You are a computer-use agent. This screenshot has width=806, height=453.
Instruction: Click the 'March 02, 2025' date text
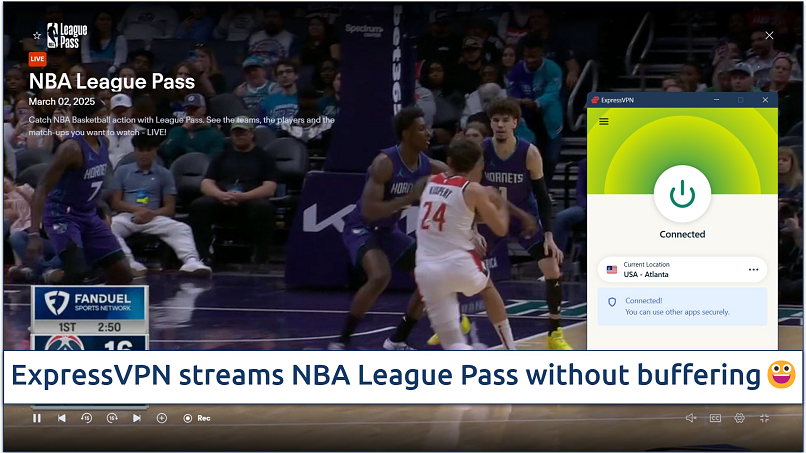pos(62,102)
